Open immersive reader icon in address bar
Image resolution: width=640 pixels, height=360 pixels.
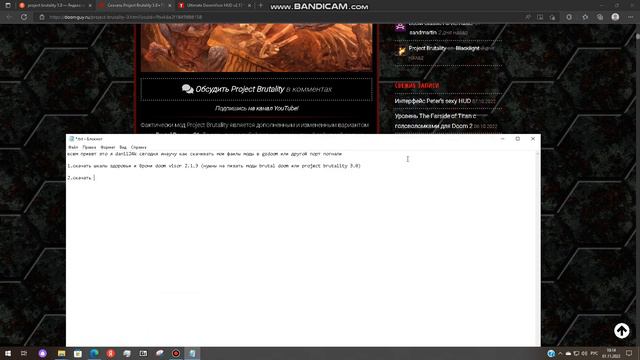pyautogui.click(x=540, y=17)
